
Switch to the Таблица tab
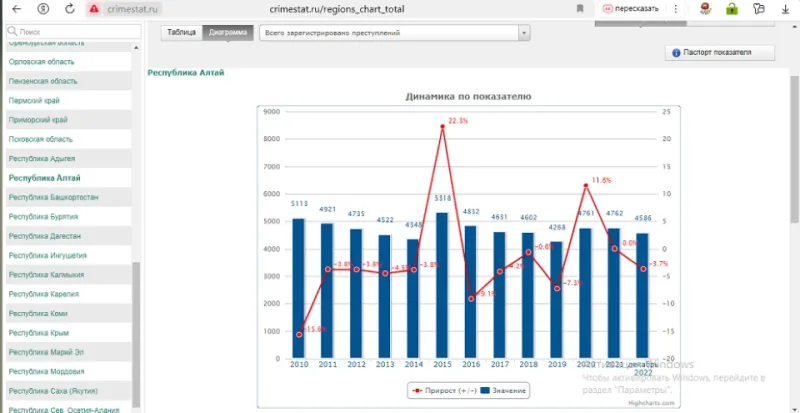[182, 32]
